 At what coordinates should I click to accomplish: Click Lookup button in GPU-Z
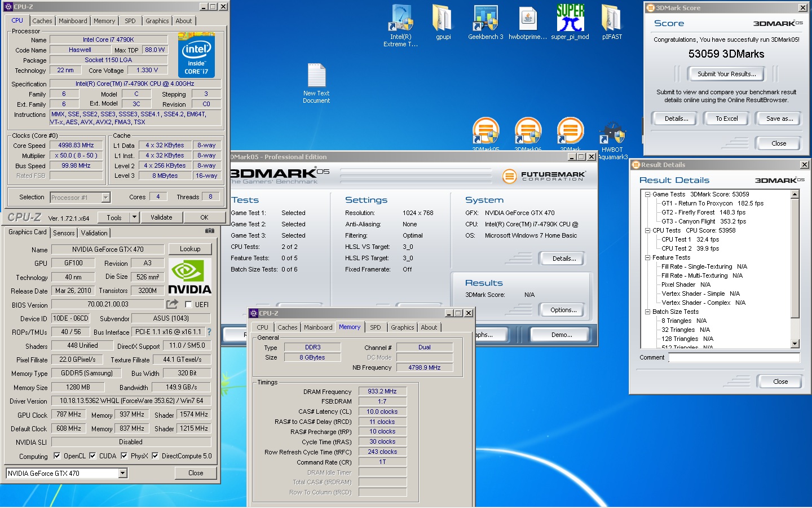(190, 249)
